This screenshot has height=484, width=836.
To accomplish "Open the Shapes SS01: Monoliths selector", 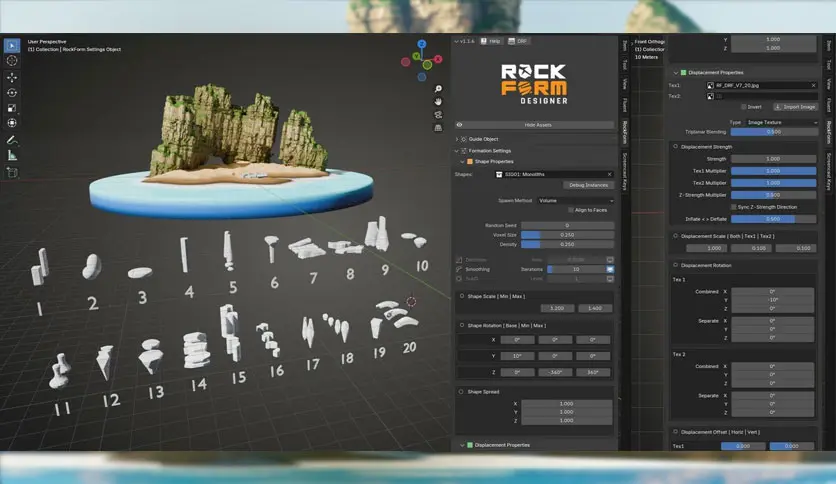I will (x=554, y=174).
